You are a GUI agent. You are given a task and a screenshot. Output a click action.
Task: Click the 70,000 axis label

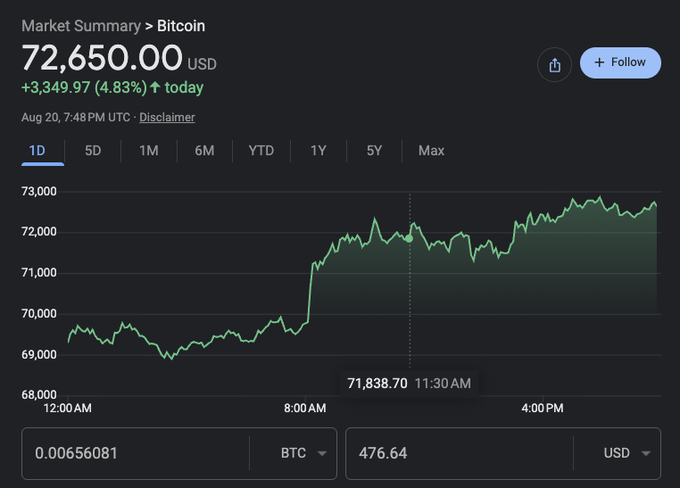click(39, 314)
